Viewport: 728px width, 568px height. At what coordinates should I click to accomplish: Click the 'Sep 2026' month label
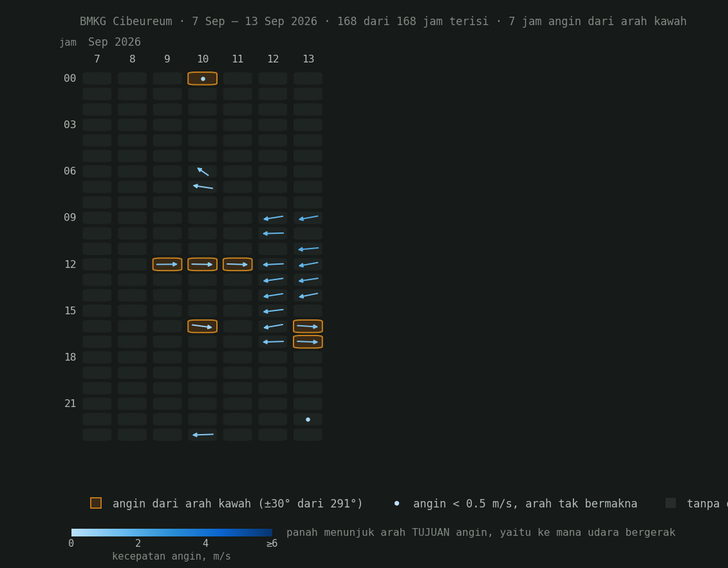click(x=114, y=42)
